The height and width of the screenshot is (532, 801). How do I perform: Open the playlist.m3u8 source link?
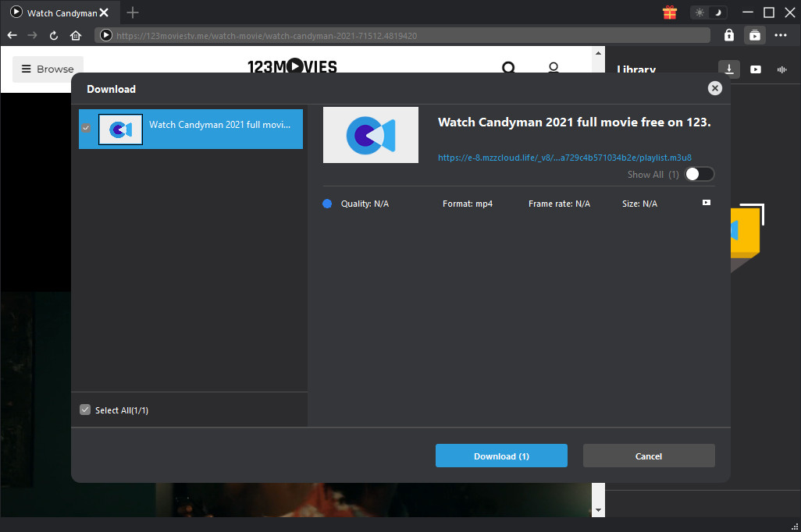pyautogui.click(x=564, y=158)
